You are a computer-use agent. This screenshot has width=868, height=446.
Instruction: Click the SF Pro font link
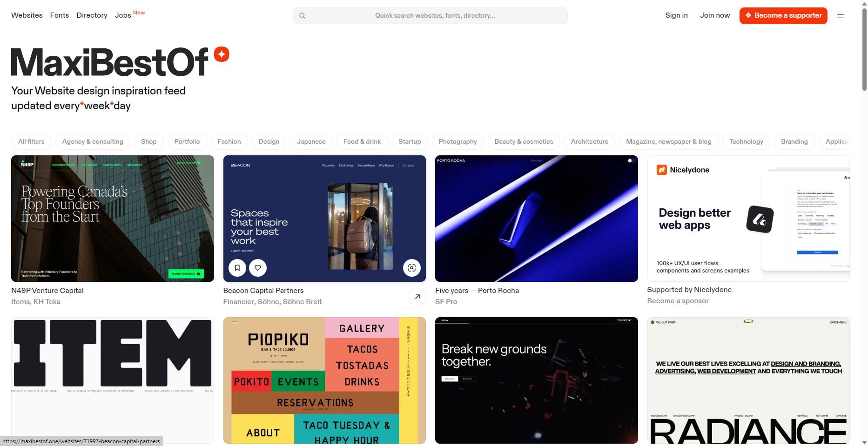446,302
